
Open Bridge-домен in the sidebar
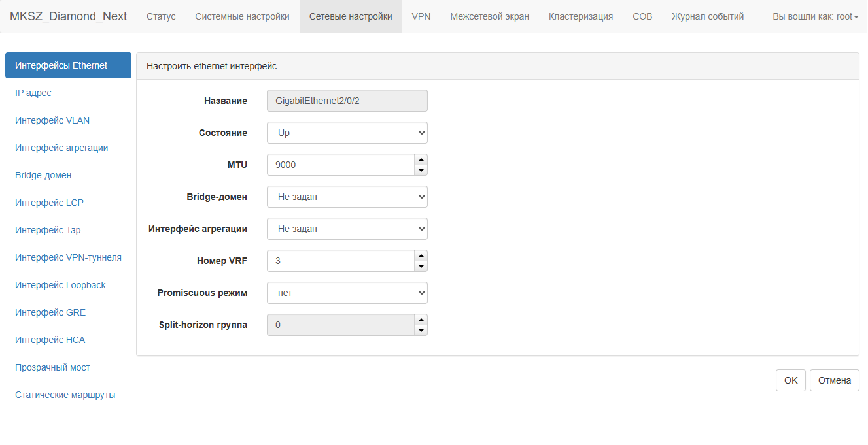(x=68, y=175)
